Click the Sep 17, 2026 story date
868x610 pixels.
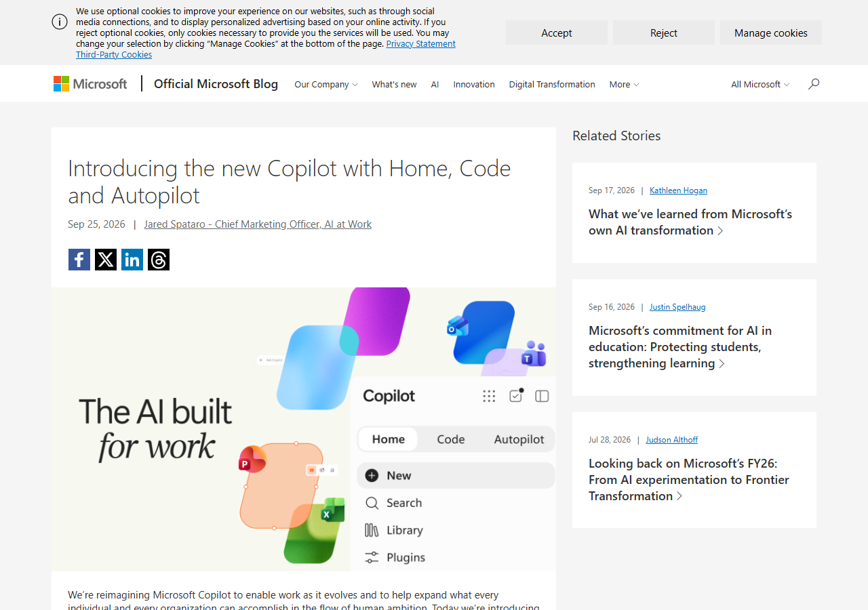612,190
